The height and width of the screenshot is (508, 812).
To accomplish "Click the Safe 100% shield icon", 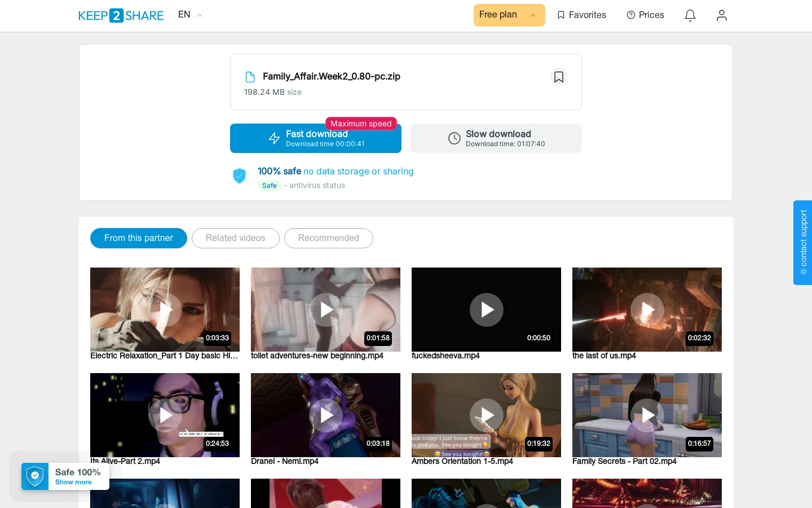I will 35,476.
